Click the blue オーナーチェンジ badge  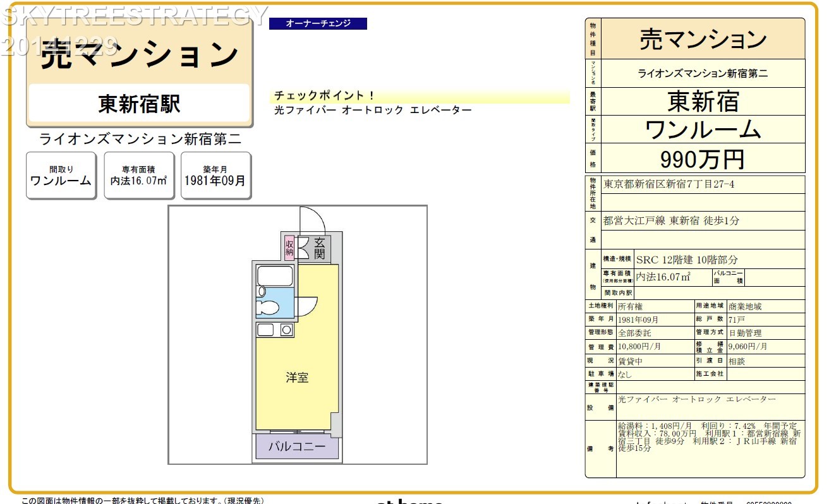[318, 23]
